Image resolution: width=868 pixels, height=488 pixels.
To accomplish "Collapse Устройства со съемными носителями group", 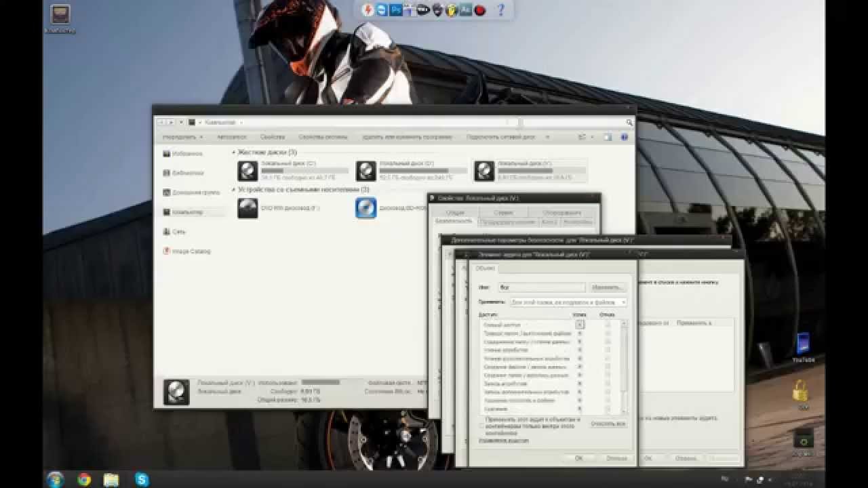I will 234,190.
